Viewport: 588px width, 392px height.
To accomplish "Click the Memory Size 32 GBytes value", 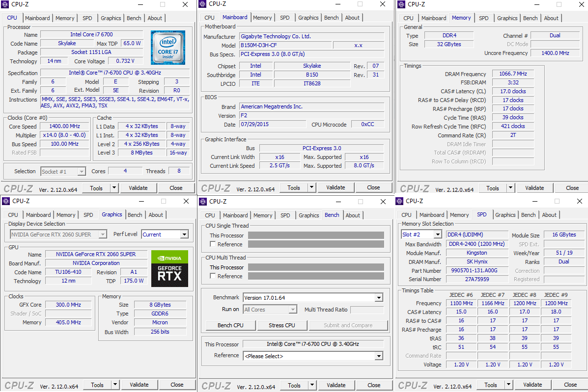I will pos(449,44).
